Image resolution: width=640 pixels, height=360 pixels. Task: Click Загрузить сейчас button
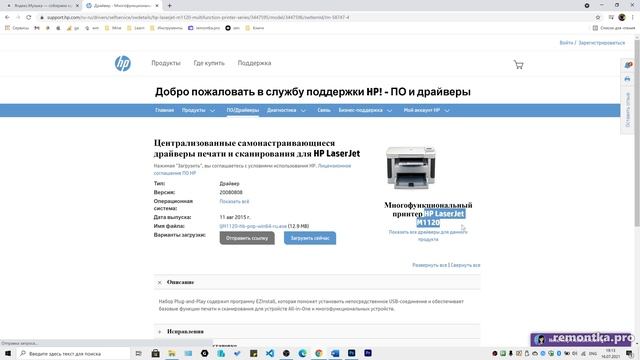(310, 238)
